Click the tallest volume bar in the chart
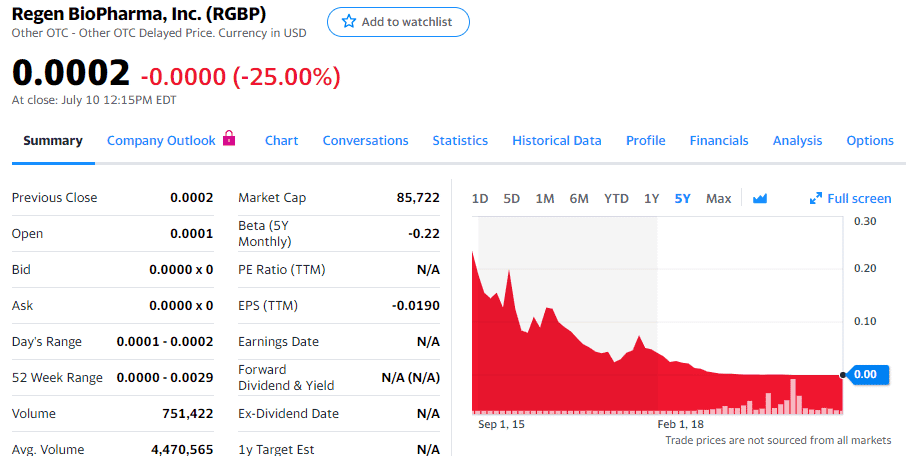 [793, 396]
